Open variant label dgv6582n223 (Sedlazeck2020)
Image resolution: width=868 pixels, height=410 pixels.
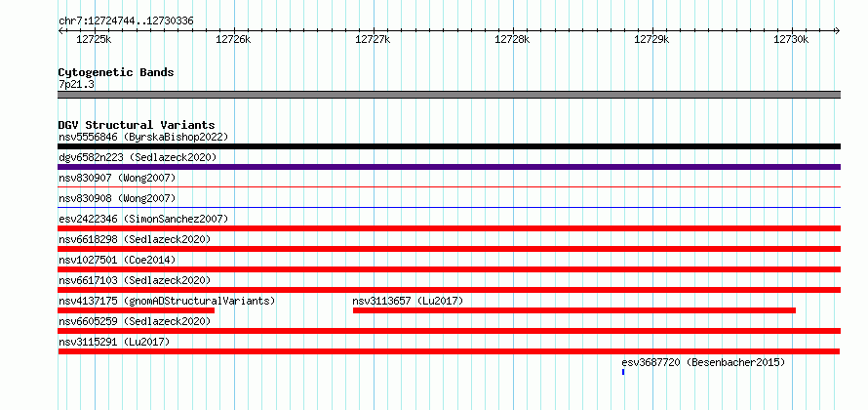(x=138, y=157)
